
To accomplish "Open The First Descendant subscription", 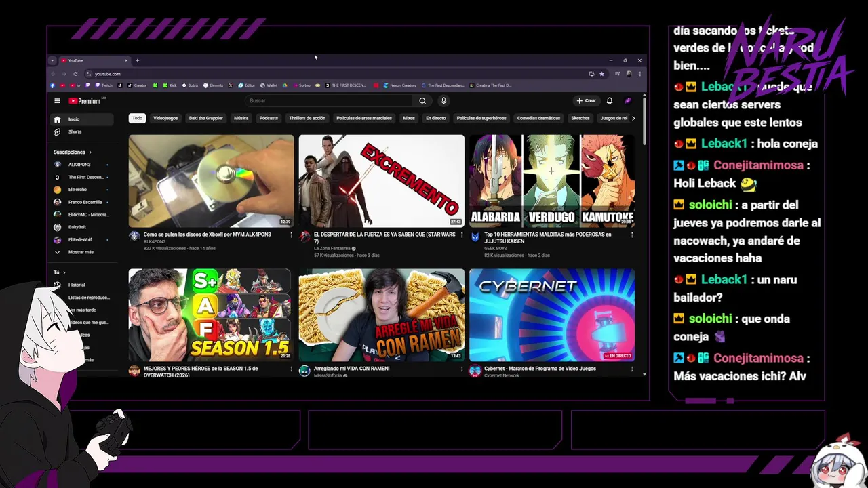I will [x=81, y=177].
